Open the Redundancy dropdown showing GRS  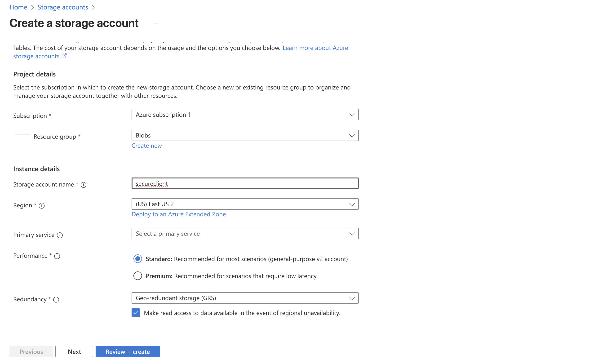click(245, 298)
